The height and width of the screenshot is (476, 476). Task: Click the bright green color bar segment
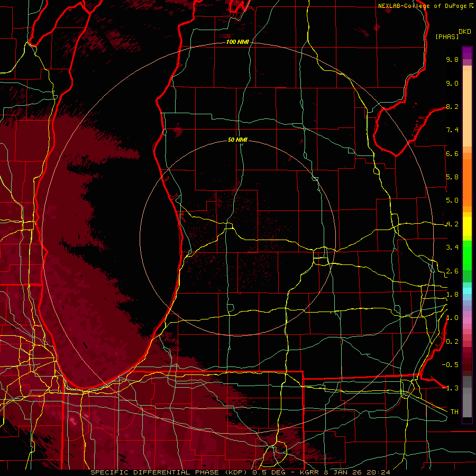467,256
